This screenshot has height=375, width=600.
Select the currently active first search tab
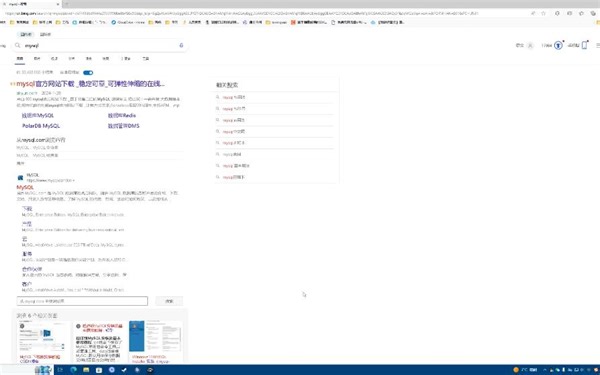click(x=20, y=59)
